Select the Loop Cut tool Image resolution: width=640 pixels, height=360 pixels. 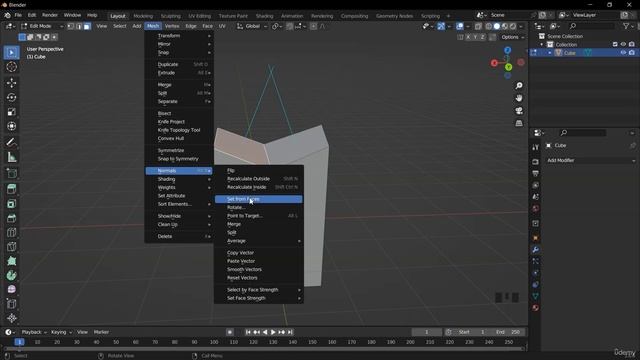tap(11, 232)
